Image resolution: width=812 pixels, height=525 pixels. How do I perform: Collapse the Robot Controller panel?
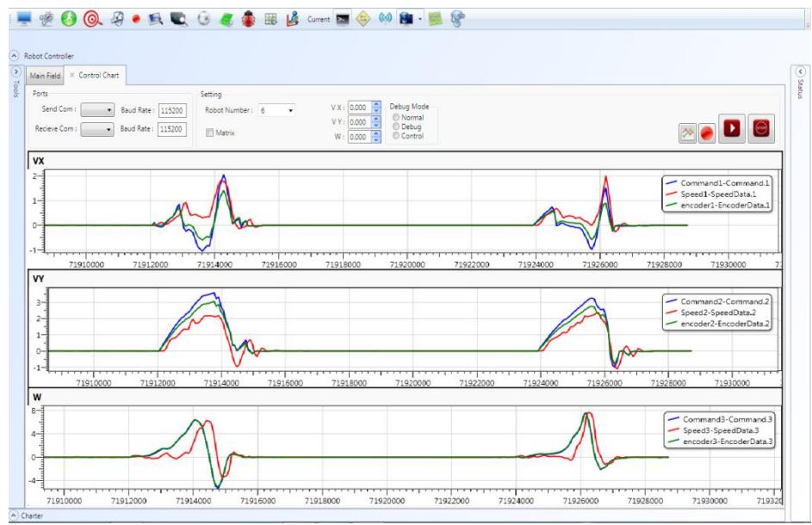[x=15, y=55]
